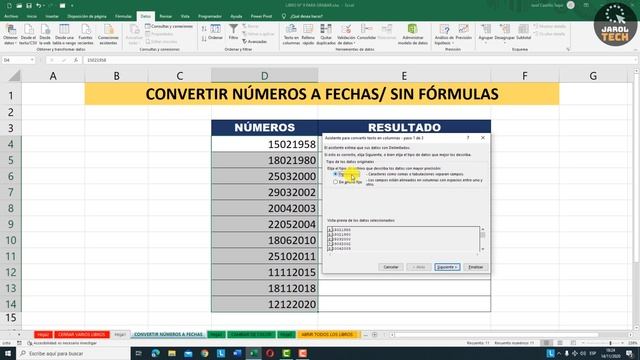640x360 pixels.
Task: Click the insert function fx icon
Action: (76, 60)
